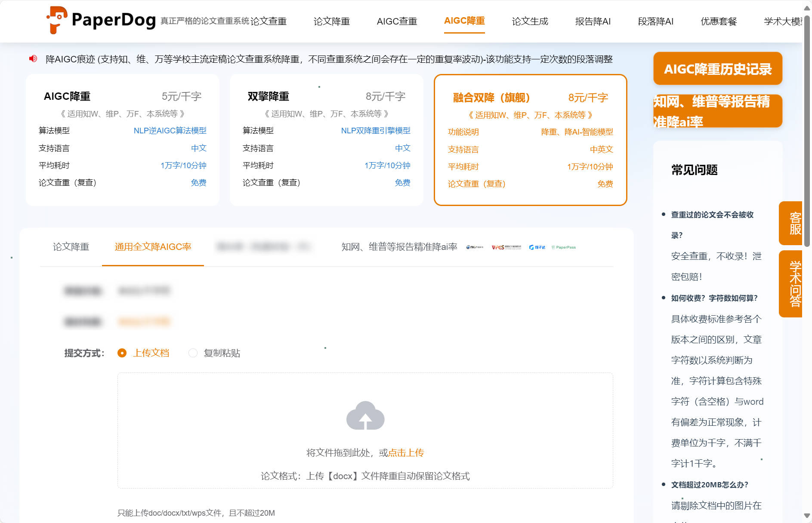812x523 pixels.
Task: Click the 真正严格的论文查重系统 slogan
Action: [x=205, y=21]
